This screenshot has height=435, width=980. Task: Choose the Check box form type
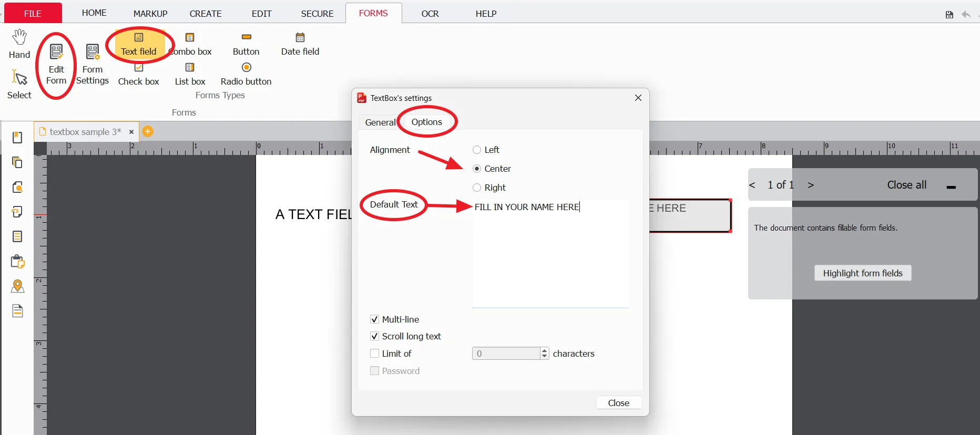click(139, 74)
